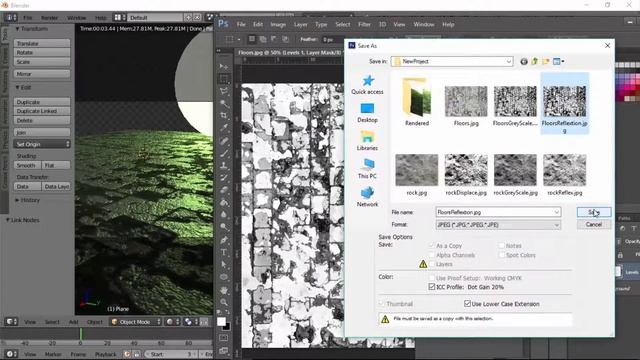Open the File name dropdown arrow
Screen dimensions: 640x360
(x=556, y=212)
